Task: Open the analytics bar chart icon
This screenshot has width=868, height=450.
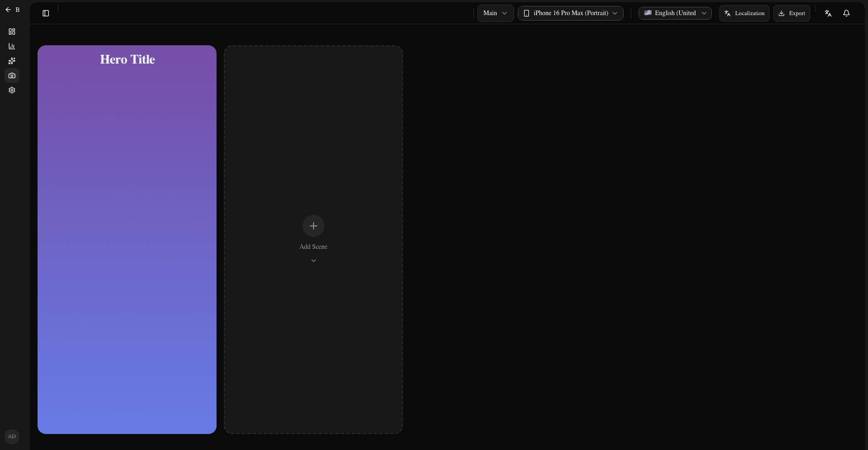Action: click(12, 46)
